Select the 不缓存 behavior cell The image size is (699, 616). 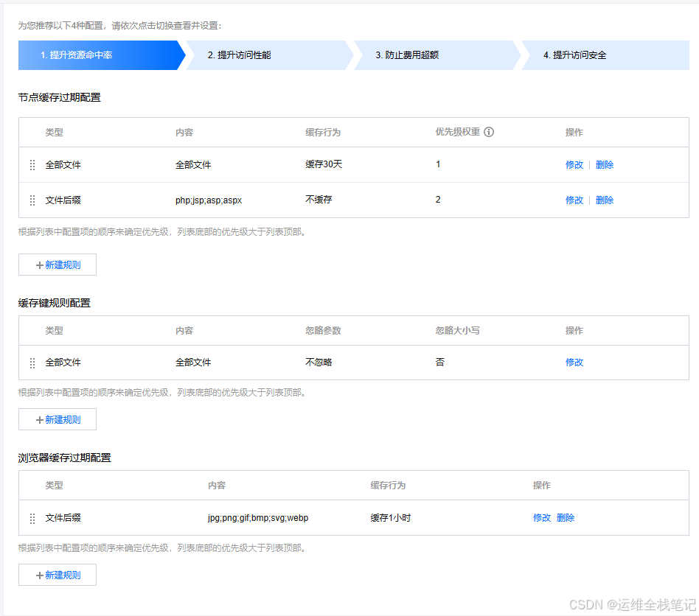coord(319,200)
